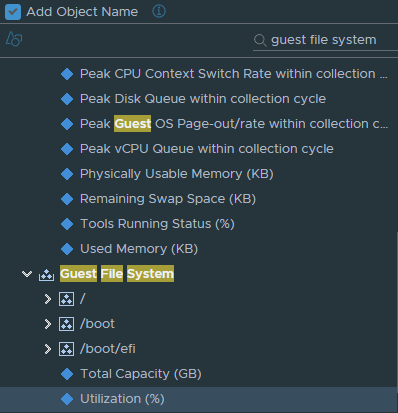Select the Total Capacity (GB) metric
The width and height of the screenshot is (398, 413).
(x=141, y=374)
